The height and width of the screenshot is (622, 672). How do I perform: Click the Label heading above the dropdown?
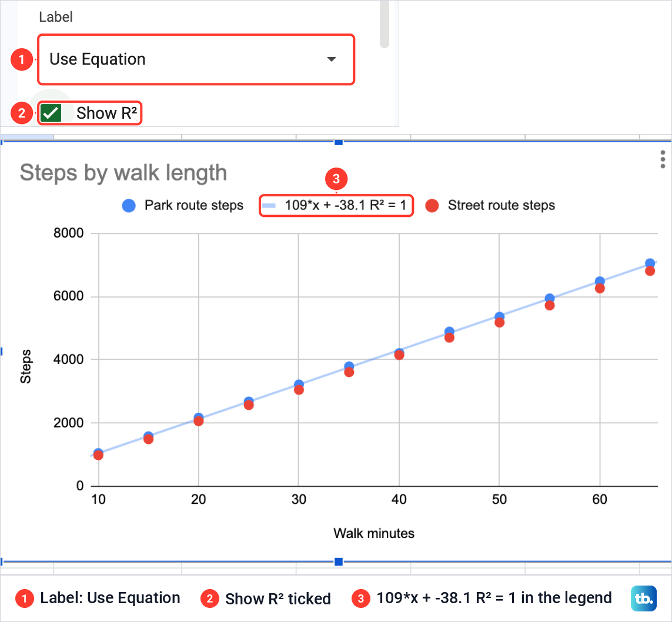point(56,17)
